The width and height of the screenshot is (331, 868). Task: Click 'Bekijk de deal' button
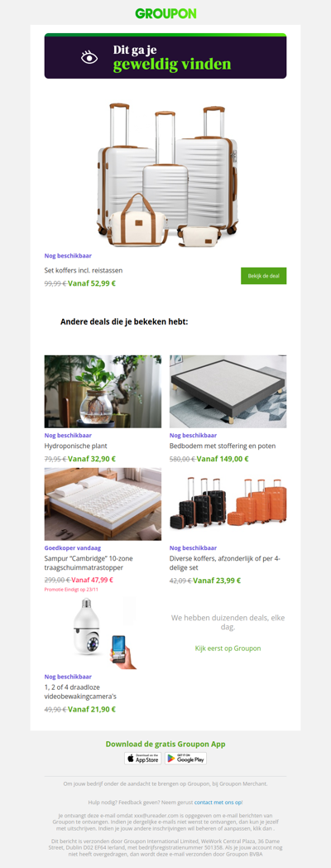[x=263, y=276]
